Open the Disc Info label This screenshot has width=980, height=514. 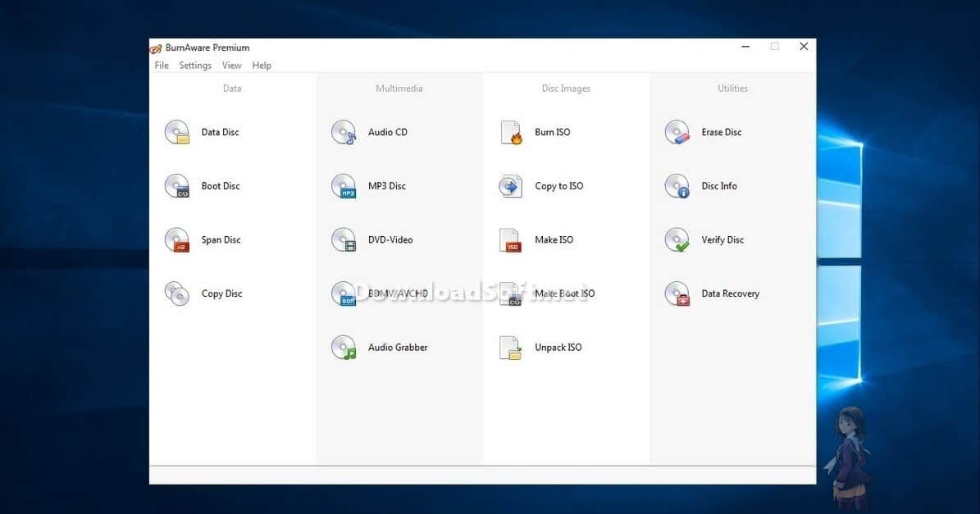[718, 186]
